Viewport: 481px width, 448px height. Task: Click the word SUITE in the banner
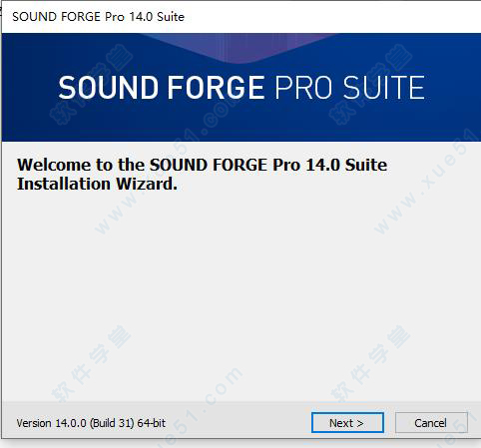pyautogui.click(x=384, y=88)
